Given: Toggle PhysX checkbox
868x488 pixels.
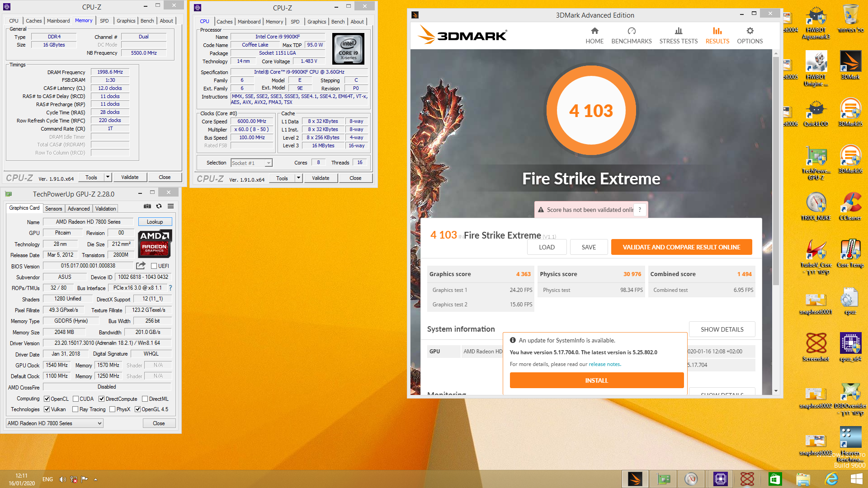Looking at the screenshot, I should pyautogui.click(x=112, y=409).
